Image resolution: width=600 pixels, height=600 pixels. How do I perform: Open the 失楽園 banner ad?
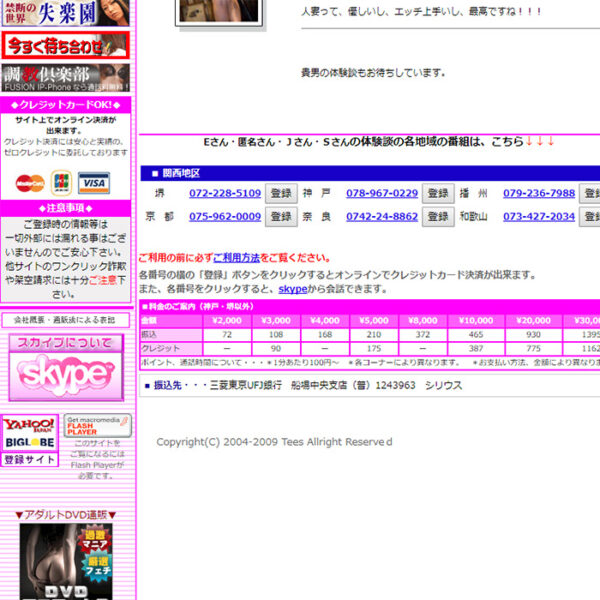point(65,13)
